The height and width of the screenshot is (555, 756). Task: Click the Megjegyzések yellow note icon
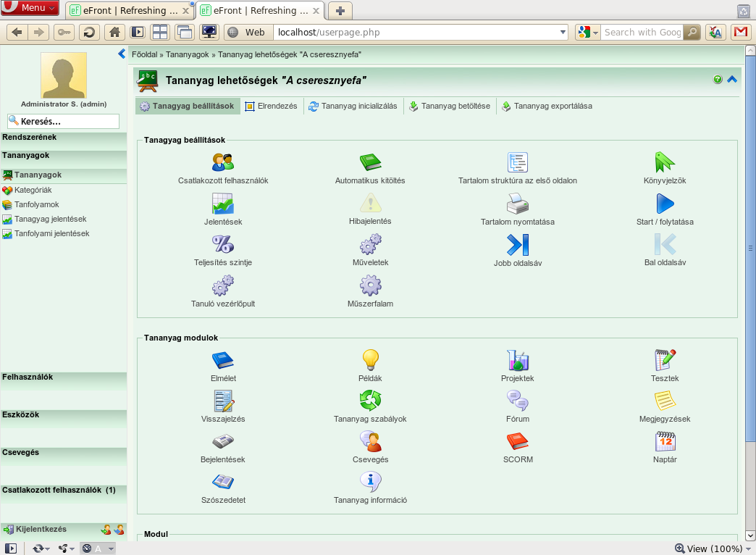pos(665,400)
